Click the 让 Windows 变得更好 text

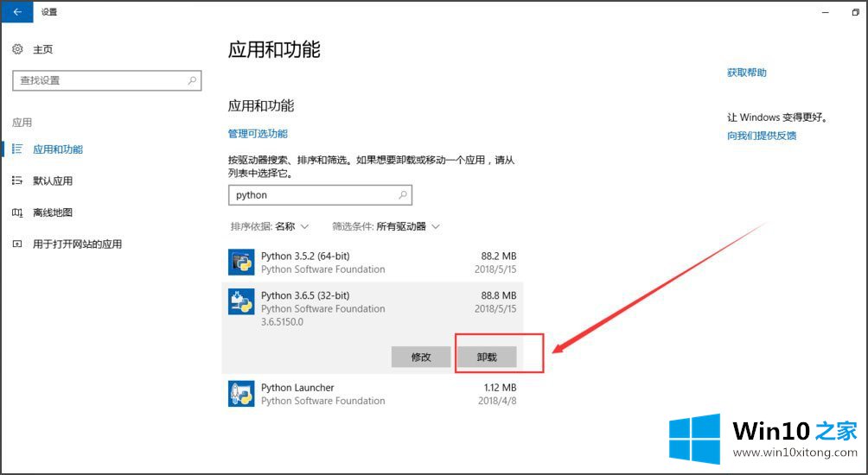778,117
